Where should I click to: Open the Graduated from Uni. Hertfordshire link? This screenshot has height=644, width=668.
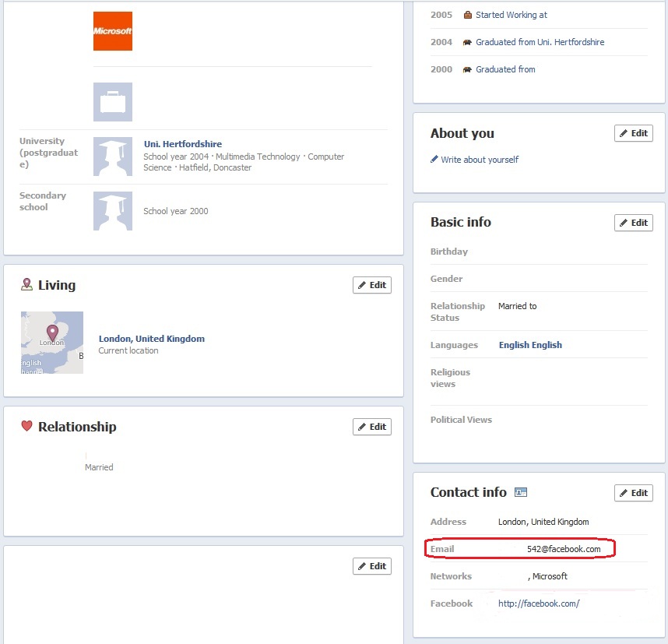pos(540,42)
